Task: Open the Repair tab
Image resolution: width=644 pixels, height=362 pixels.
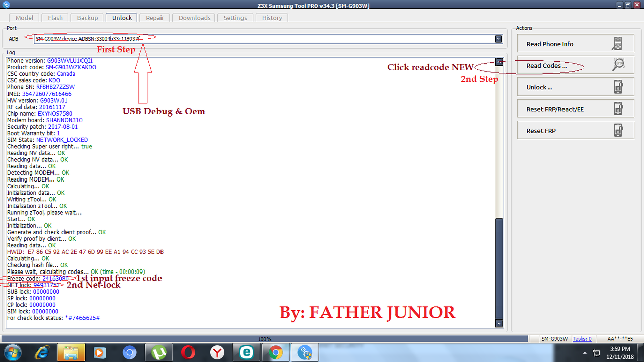Action: click(155, 18)
